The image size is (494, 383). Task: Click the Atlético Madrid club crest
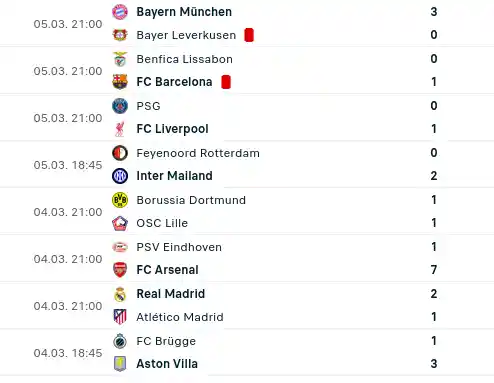coord(120,317)
